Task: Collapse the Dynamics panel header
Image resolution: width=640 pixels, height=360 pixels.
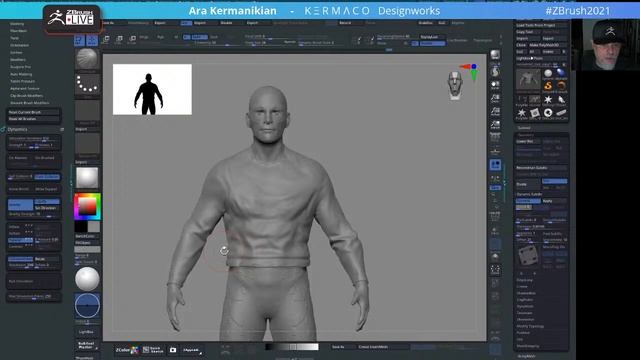Action: [x=18, y=129]
